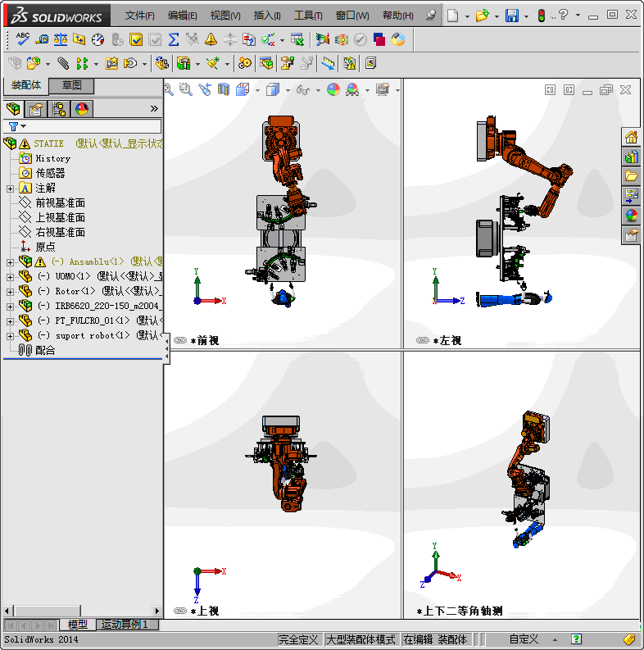The image size is (644, 650).
Task: Open the 文件(F) menu
Action: (139, 16)
